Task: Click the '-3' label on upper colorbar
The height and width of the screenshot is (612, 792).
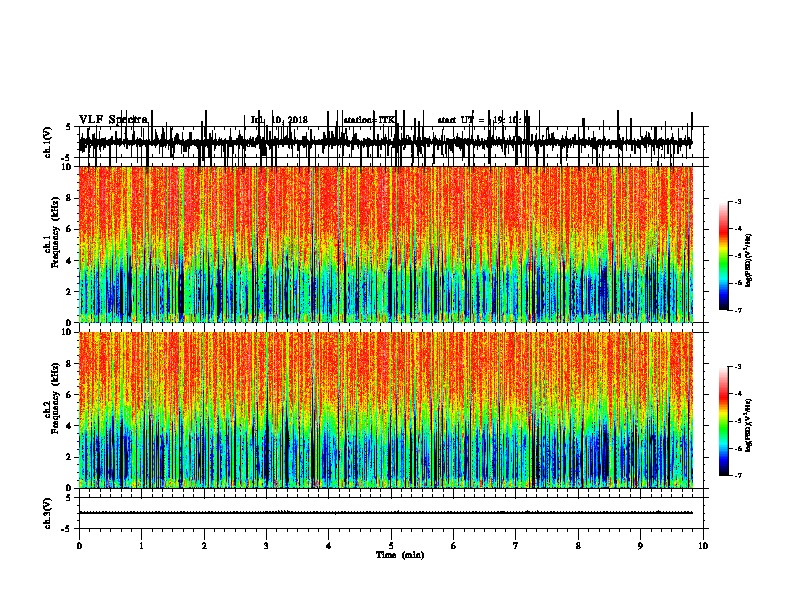Action: point(737,202)
